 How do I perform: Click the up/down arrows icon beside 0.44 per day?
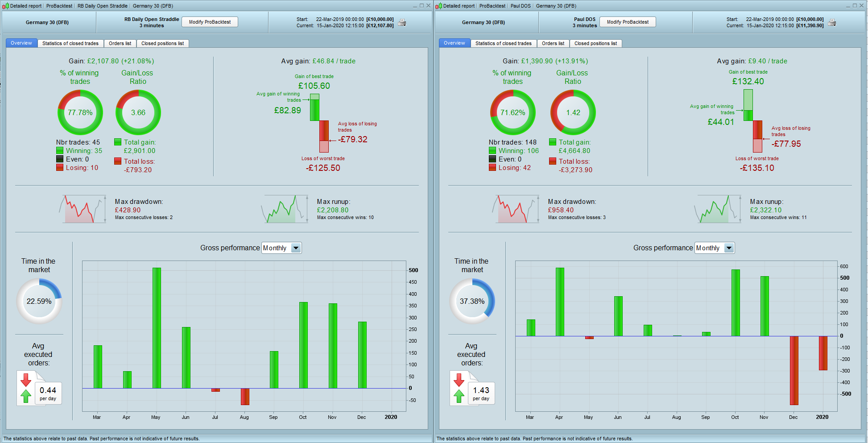pyautogui.click(x=26, y=388)
